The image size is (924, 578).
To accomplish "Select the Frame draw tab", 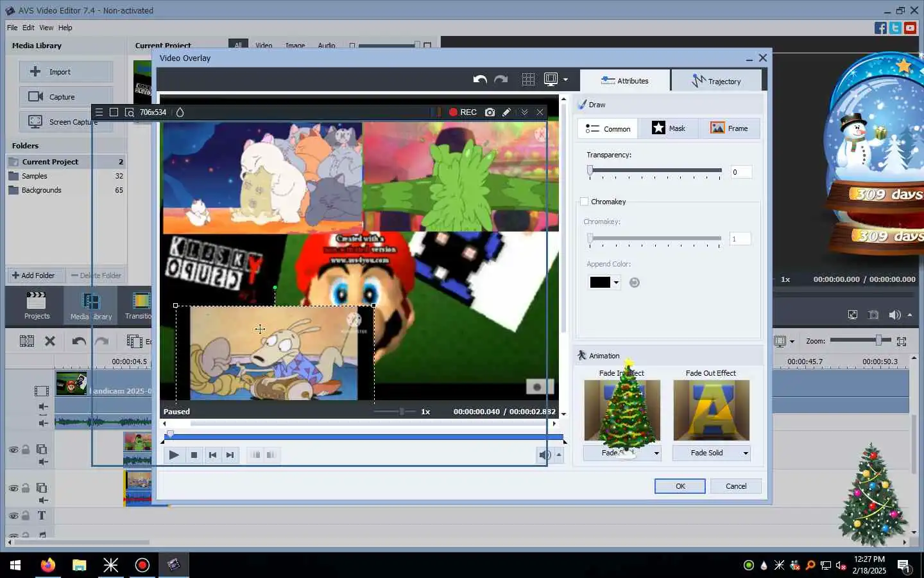I will 730,128.
